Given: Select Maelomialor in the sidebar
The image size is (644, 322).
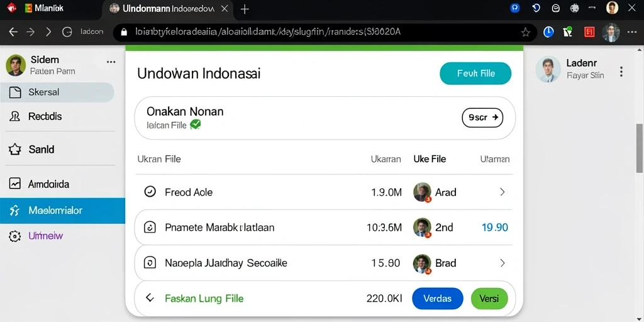Looking at the screenshot, I should (62, 211).
